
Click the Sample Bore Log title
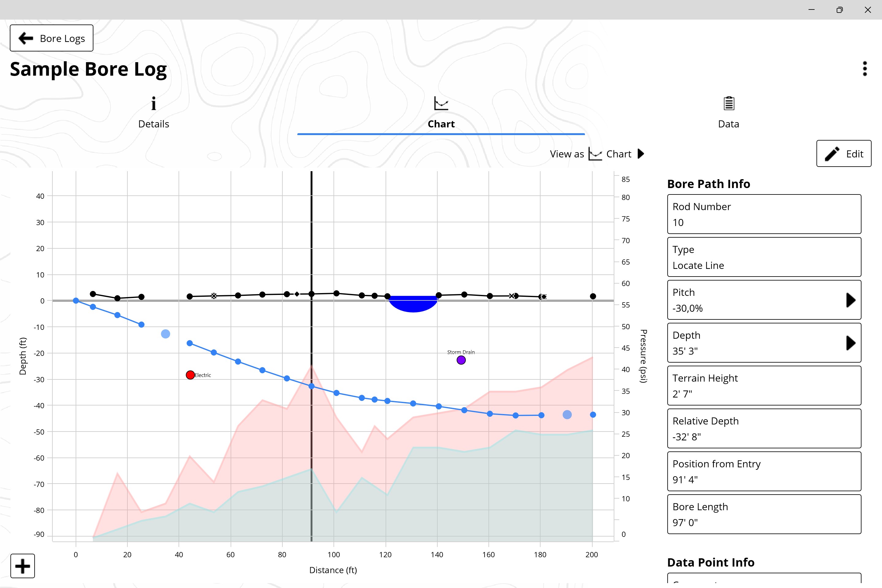pos(88,70)
